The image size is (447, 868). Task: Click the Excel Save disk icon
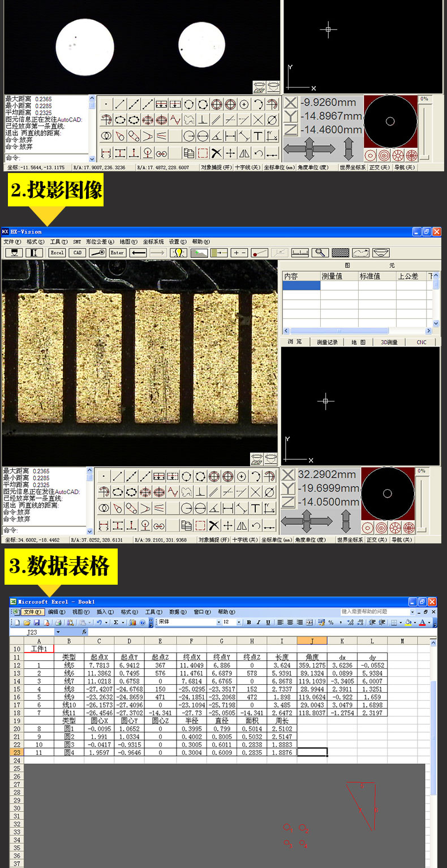[37, 622]
